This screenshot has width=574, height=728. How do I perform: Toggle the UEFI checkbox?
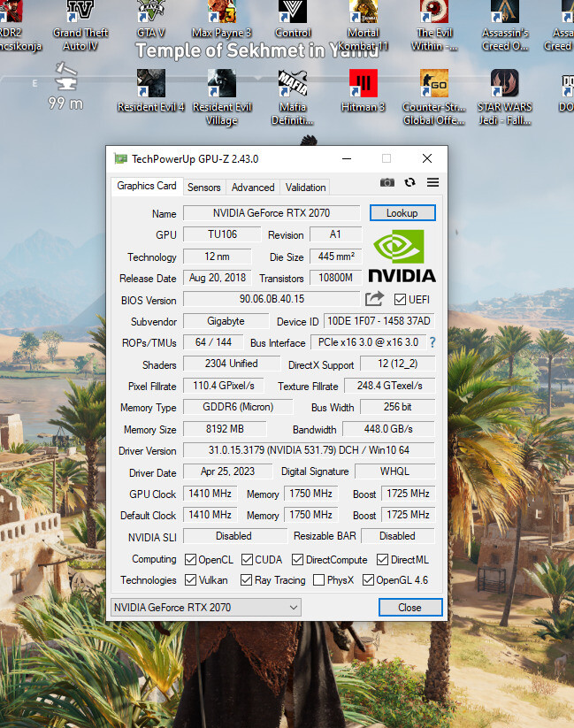(x=400, y=300)
